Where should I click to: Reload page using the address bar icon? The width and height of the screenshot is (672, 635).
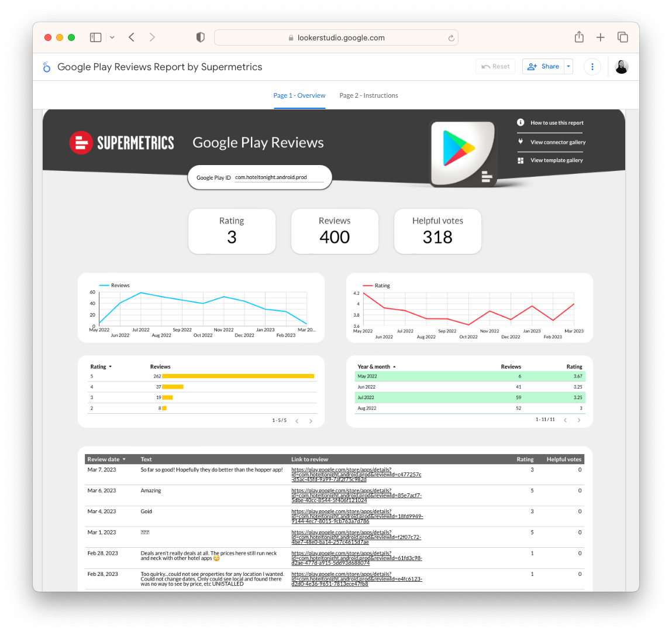[x=451, y=38]
